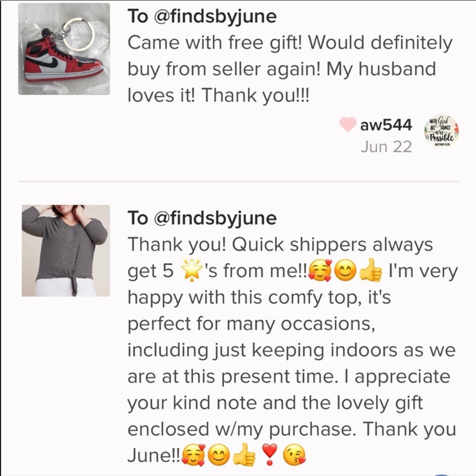Click the Jun 22 review date
476x476 pixels.
coord(386,147)
